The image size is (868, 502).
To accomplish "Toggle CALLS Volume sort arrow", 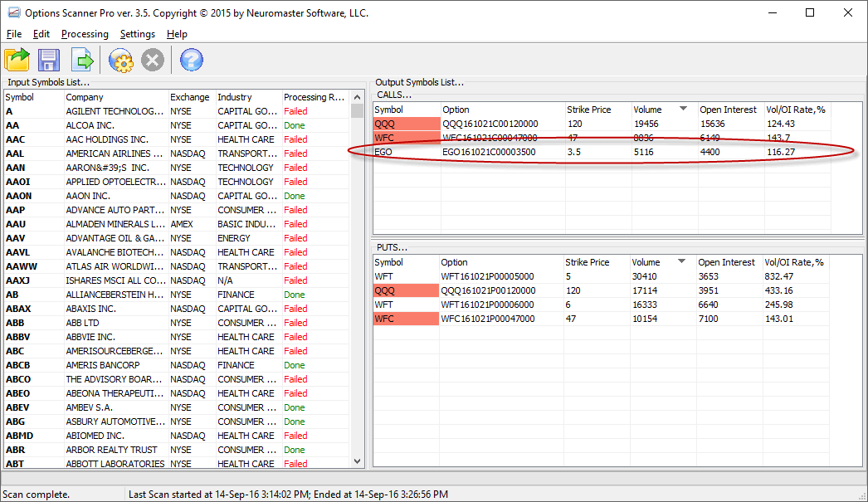I will coord(683,109).
